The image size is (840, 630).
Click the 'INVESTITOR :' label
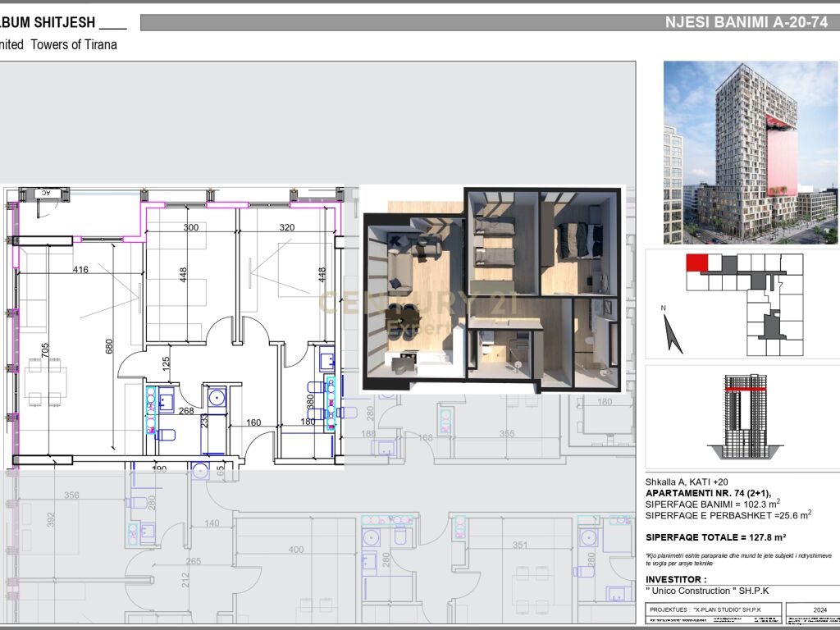pyautogui.click(x=676, y=580)
